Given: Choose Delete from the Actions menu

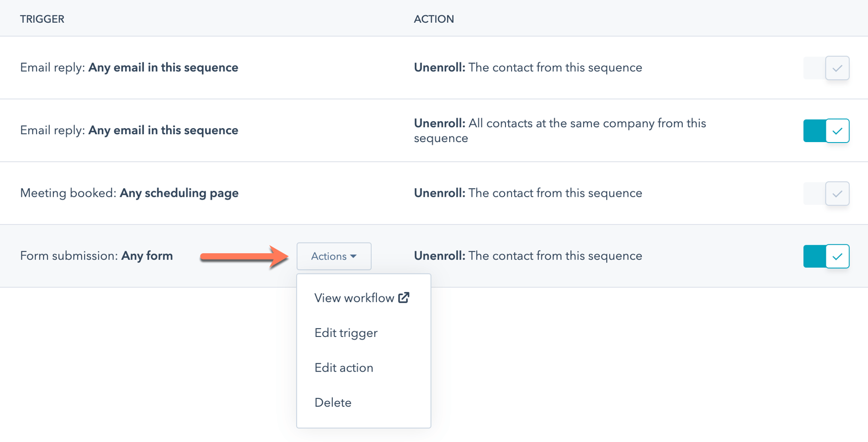Looking at the screenshot, I should point(333,402).
